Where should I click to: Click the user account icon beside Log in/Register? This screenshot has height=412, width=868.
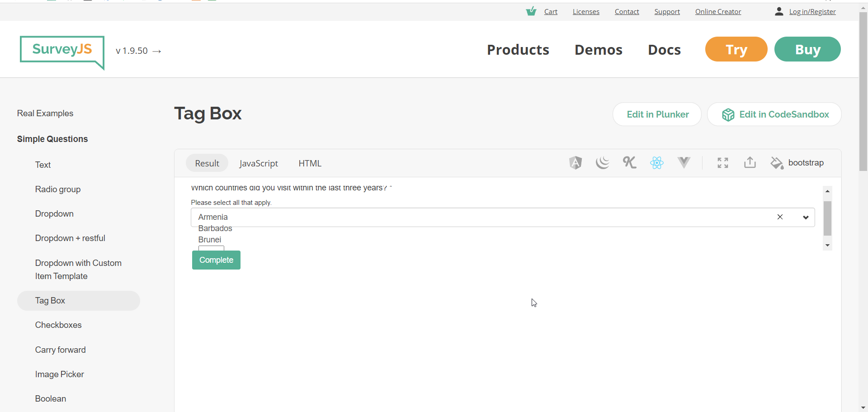coord(779,11)
